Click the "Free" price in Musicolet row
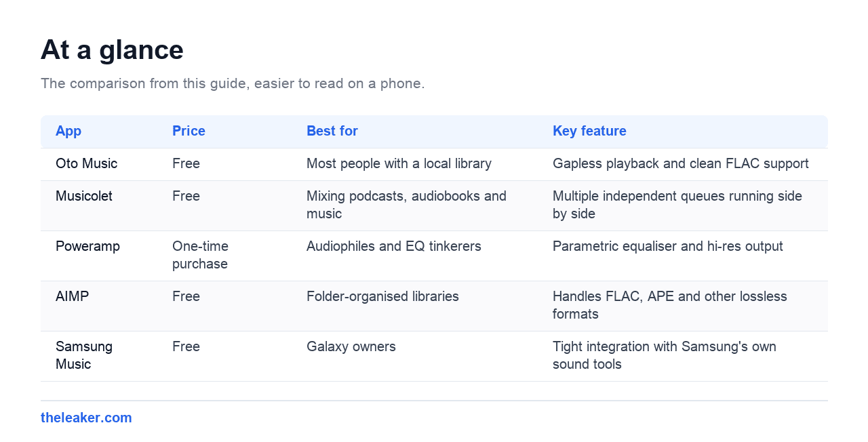Image resolution: width=868 pixels, height=442 pixels. coord(186,196)
